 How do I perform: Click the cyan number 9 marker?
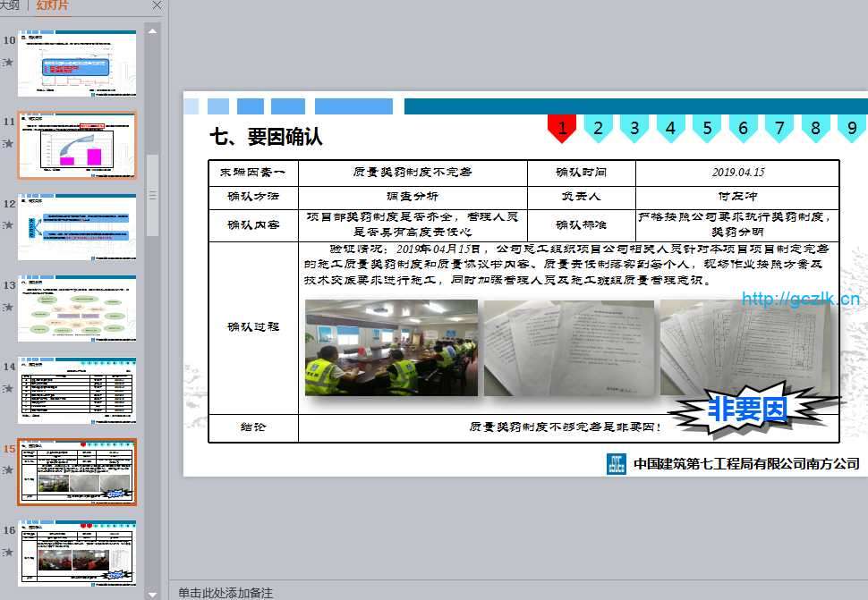851,129
